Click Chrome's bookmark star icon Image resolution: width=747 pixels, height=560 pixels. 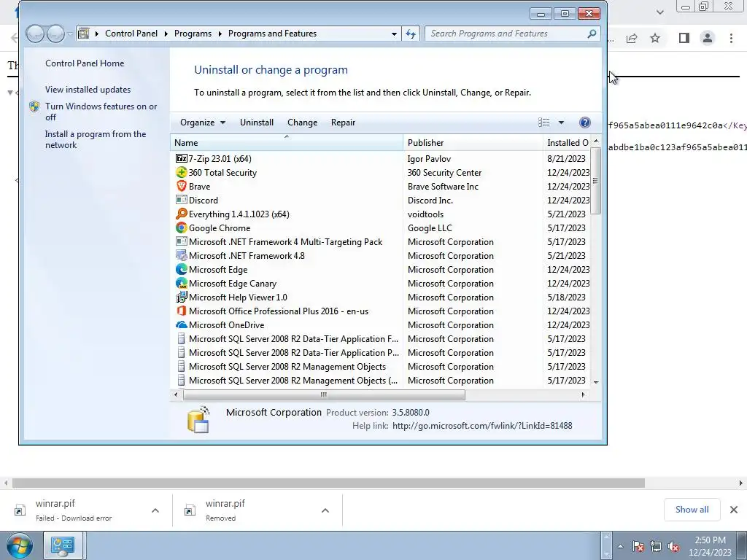tap(655, 38)
